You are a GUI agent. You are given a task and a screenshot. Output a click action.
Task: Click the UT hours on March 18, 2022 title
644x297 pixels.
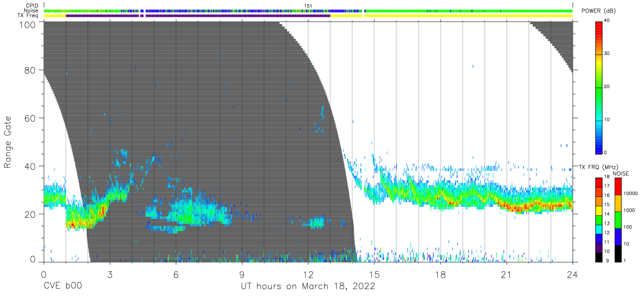pyautogui.click(x=308, y=287)
